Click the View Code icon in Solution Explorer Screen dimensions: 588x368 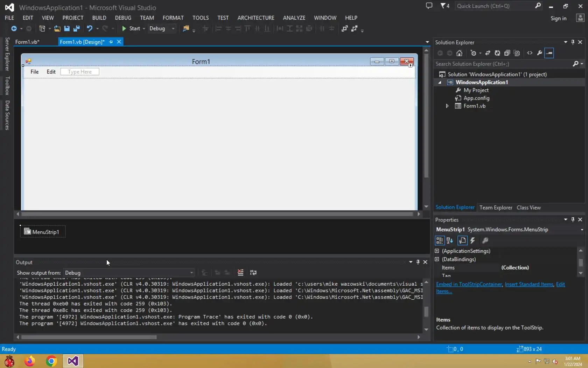click(x=530, y=53)
